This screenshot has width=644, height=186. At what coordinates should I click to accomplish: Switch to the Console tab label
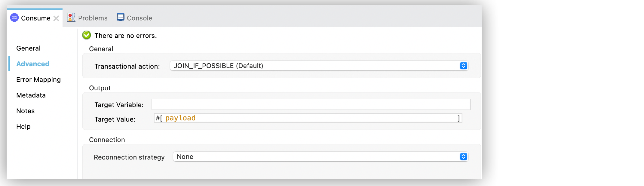[140, 18]
